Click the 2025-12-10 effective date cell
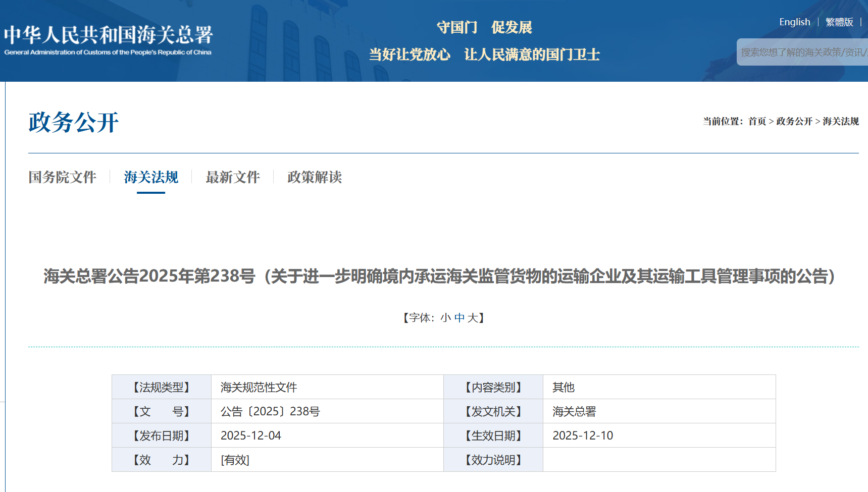 coord(583,435)
